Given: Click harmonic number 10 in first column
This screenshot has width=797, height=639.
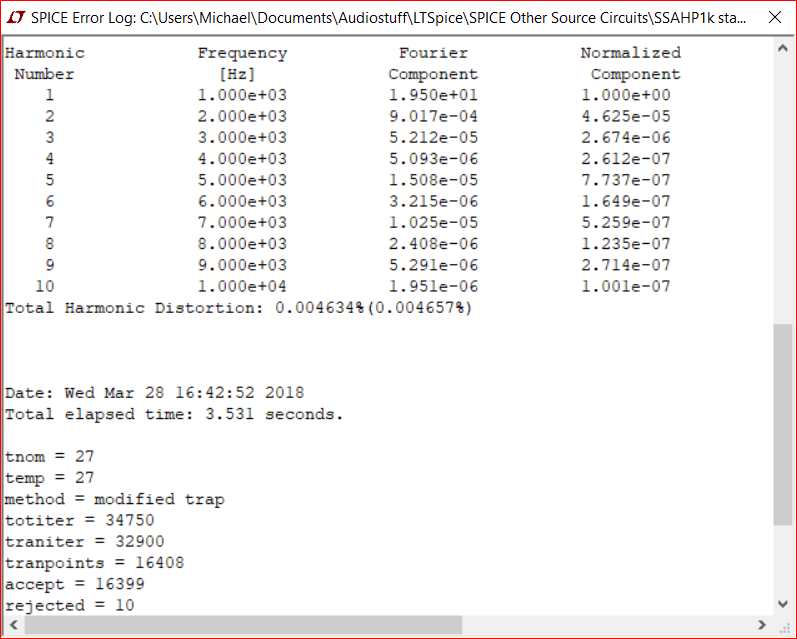Looking at the screenshot, I should click(45, 287).
